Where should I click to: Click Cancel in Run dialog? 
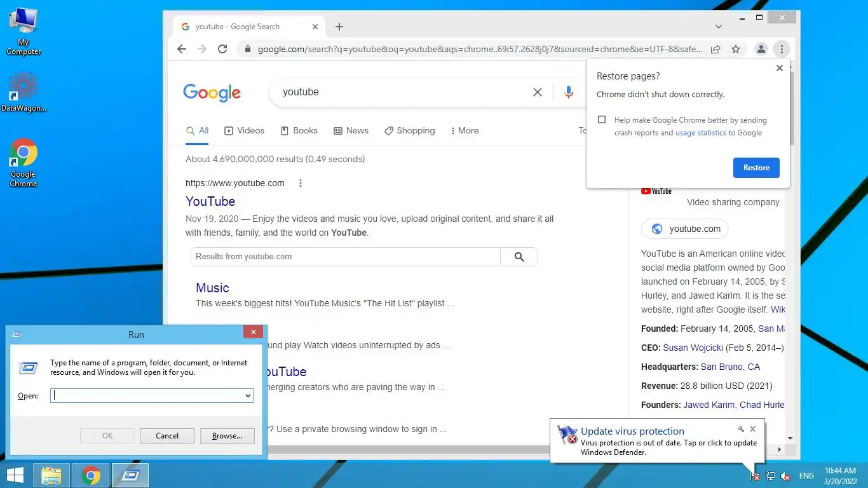pyautogui.click(x=167, y=436)
